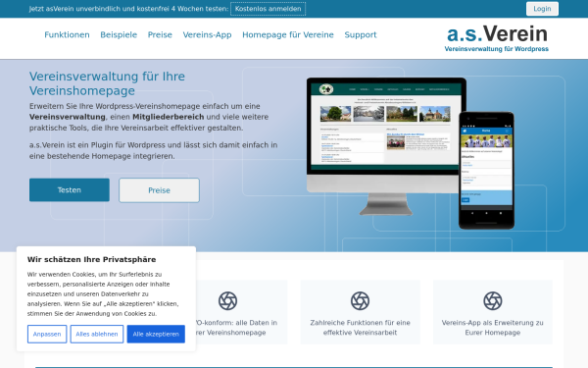Viewport: 588px width, 368px height.
Task: Click the blue Testen button
Action: tap(70, 190)
